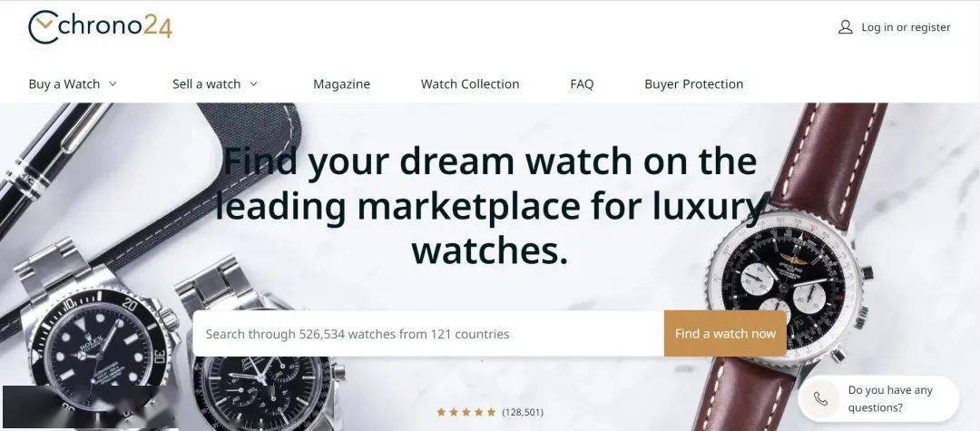Open the Buy a Watch dropdown chevron
Viewport: 980px width, 431px height.
point(113,83)
